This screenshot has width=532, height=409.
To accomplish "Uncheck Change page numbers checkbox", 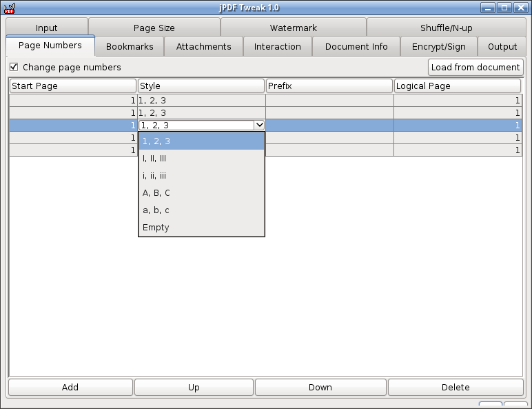I will pyautogui.click(x=14, y=67).
